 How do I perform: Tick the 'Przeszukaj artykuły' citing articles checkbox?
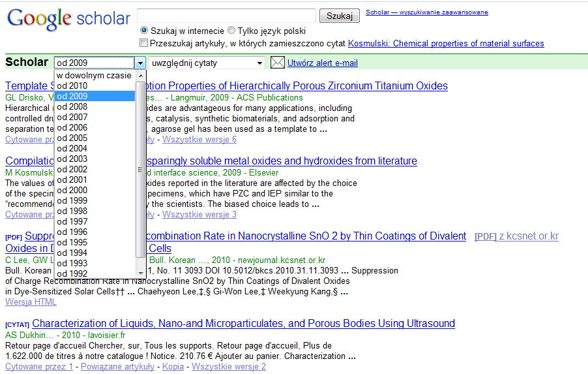pos(143,43)
